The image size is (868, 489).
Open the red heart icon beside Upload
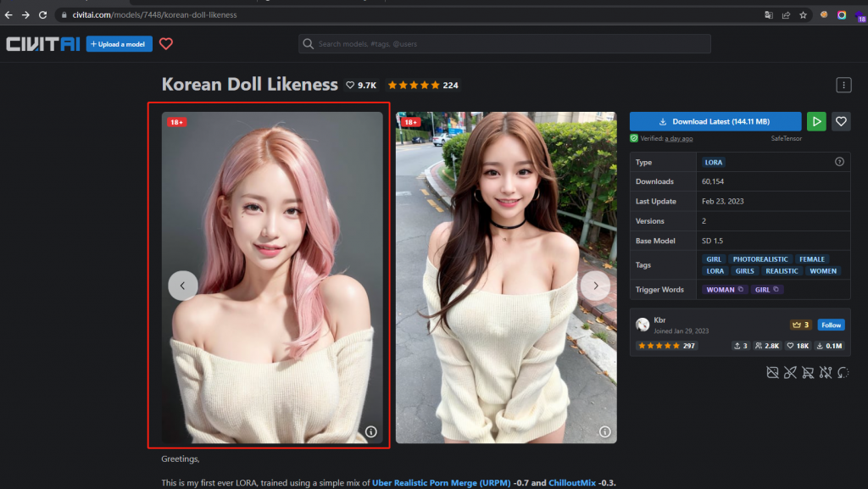pos(166,44)
